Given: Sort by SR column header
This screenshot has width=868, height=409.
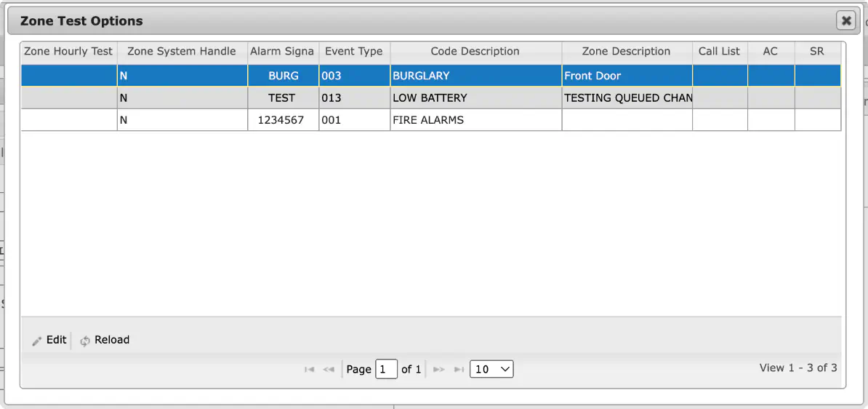Looking at the screenshot, I should (818, 52).
